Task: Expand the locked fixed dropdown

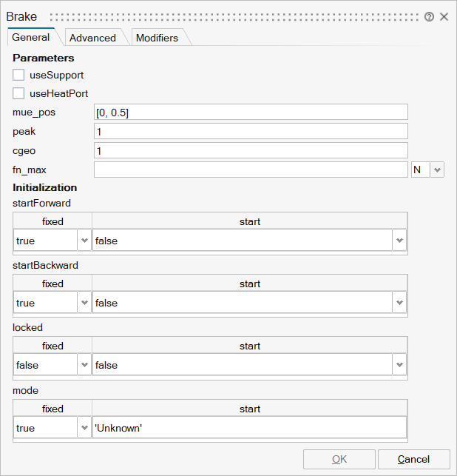Action: click(x=84, y=365)
